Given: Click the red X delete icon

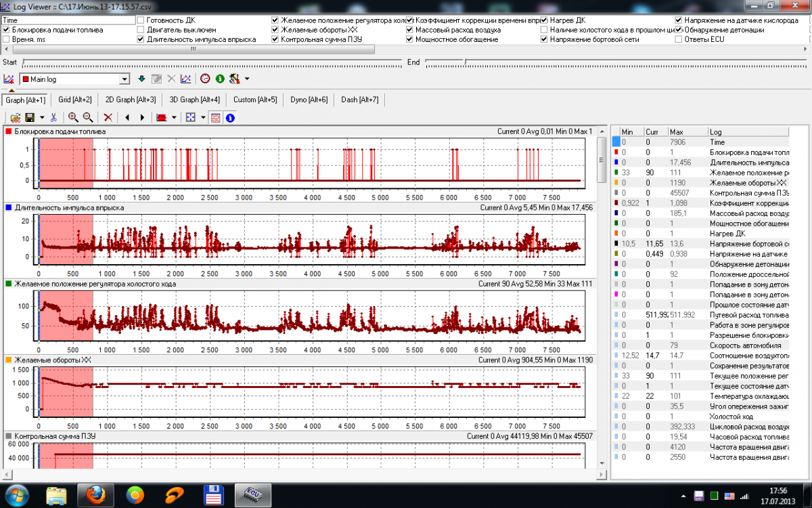Looking at the screenshot, I should click(108, 117).
